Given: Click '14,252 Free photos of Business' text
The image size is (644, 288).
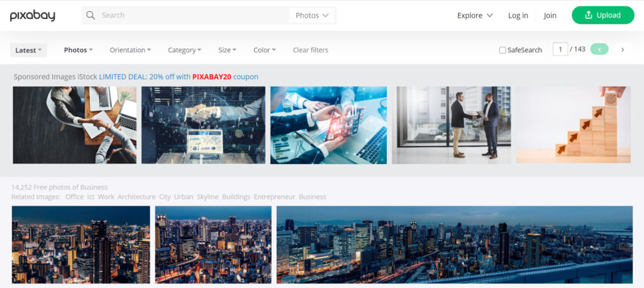Looking at the screenshot, I should (x=60, y=187).
